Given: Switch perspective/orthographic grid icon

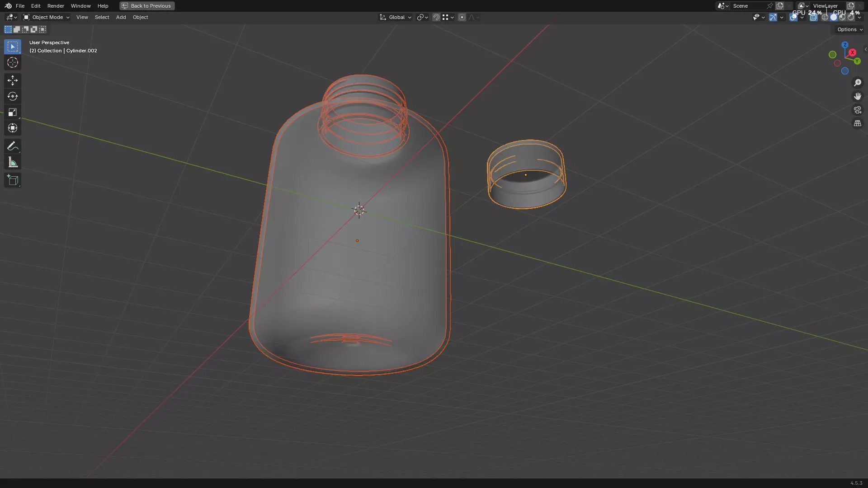Looking at the screenshot, I should point(857,123).
